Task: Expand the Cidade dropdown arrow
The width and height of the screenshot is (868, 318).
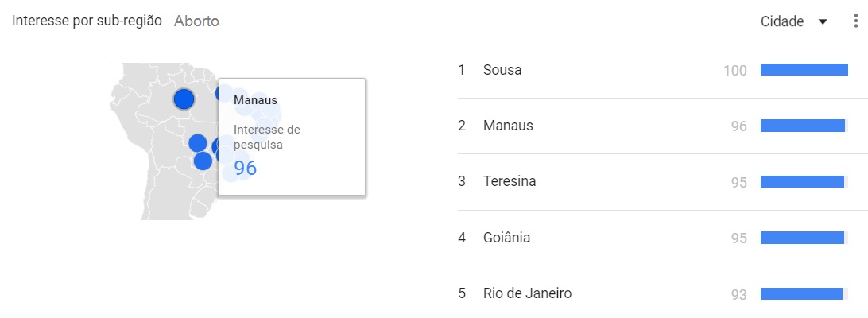Action: 823,21
